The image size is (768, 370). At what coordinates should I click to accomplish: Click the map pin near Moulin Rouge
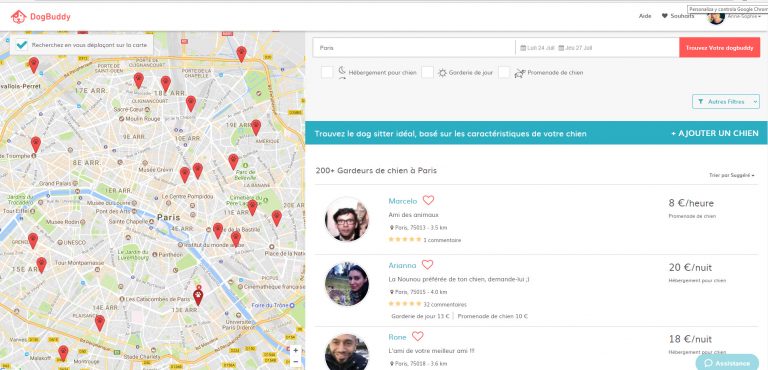tap(139, 80)
